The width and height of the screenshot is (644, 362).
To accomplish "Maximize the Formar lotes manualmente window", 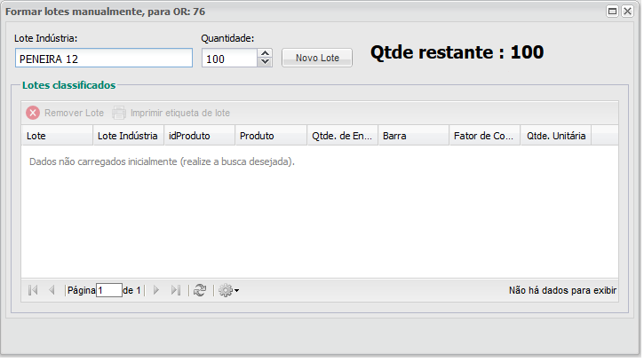I will pyautogui.click(x=612, y=12).
